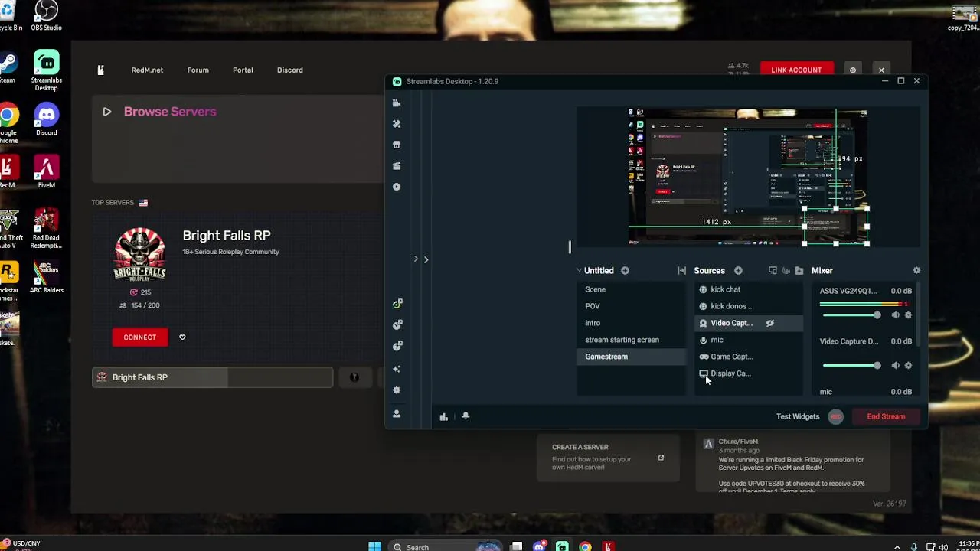Expand the Untitled scene collection dropdown

580,270
